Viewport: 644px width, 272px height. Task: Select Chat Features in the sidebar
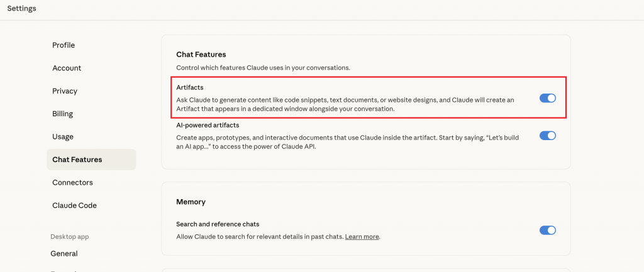[x=77, y=160]
